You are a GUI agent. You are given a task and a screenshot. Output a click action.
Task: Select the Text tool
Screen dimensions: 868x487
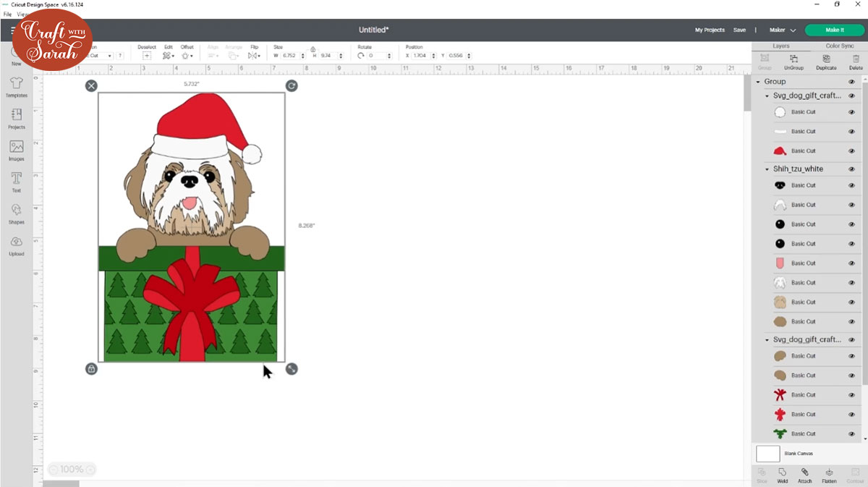[x=17, y=182]
